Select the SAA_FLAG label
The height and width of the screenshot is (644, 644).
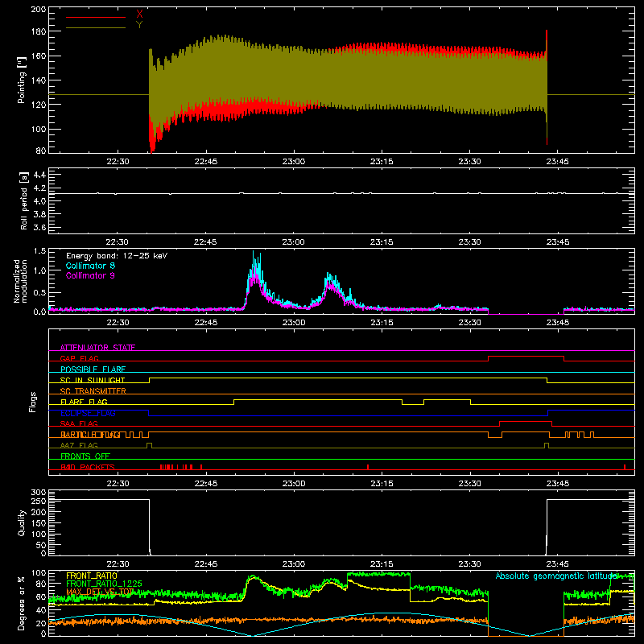[x=79, y=423]
